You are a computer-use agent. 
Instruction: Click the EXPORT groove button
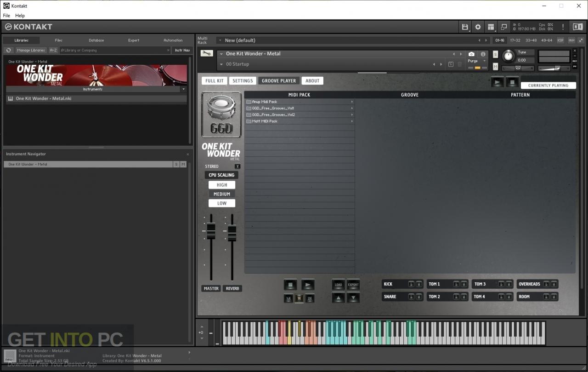point(353,285)
